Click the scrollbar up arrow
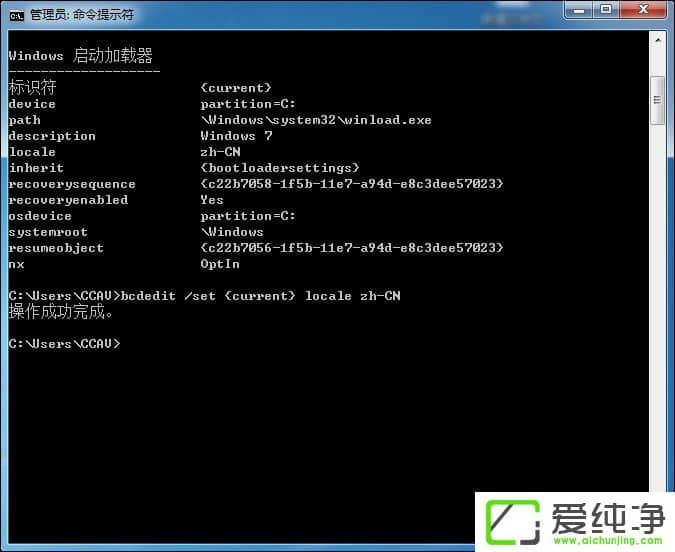The width and height of the screenshot is (675, 552). tap(657, 40)
